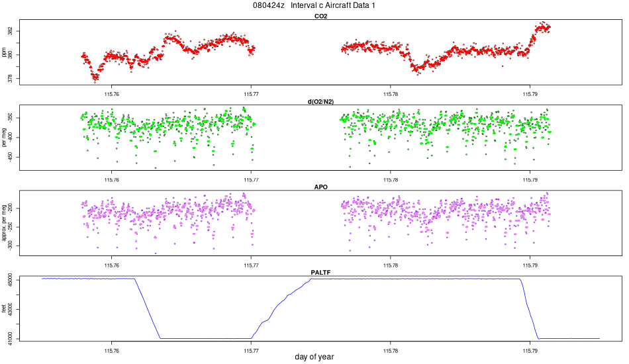Click the 'ppm' y-axis label

[x=3, y=52]
